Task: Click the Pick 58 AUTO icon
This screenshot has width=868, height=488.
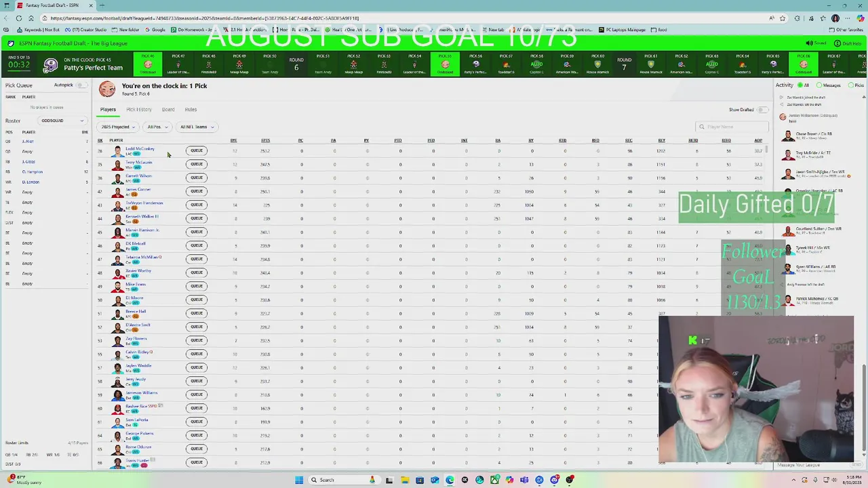Action: point(536,65)
